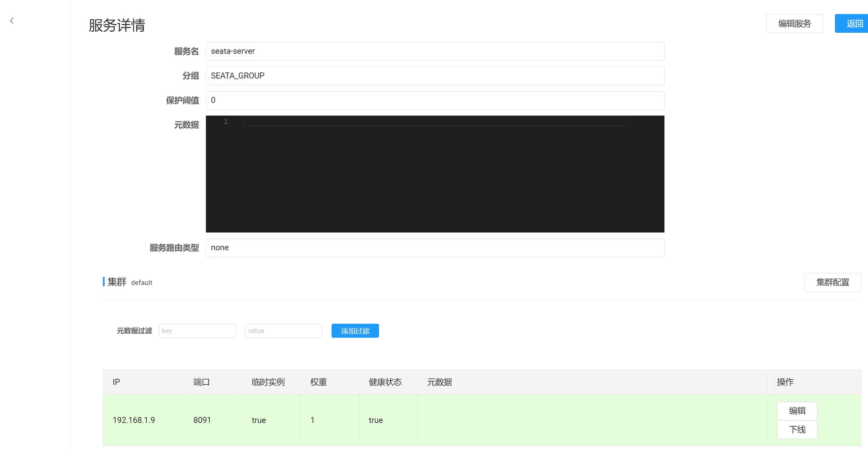Click the 服务路由类型 field showing none
This screenshot has width=868, height=453.
coord(435,248)
